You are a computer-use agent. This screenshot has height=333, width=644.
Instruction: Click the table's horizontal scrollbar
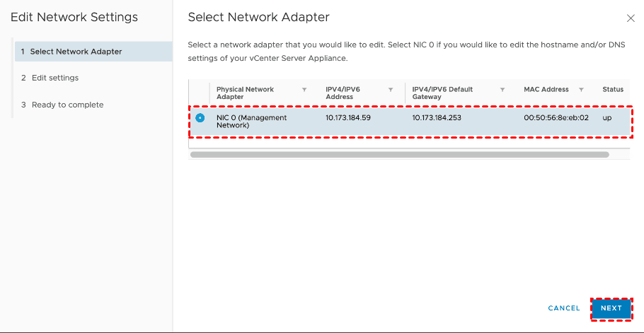[x=399, y=154]
